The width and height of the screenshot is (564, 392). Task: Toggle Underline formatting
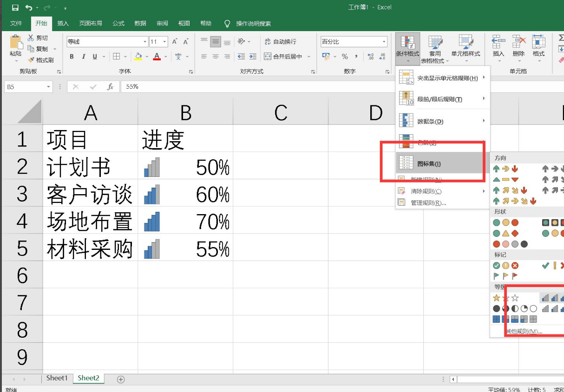coord(95,57)
